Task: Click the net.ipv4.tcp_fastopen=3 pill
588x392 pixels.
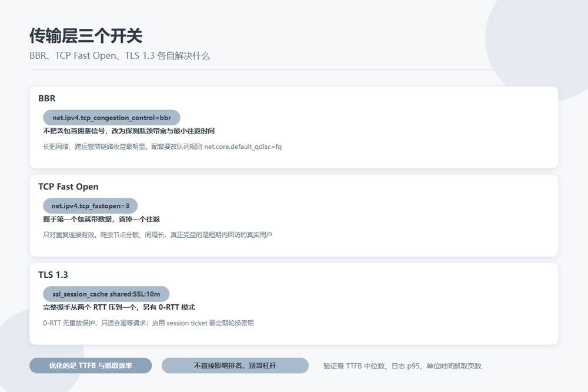Action: coord(91,206)
